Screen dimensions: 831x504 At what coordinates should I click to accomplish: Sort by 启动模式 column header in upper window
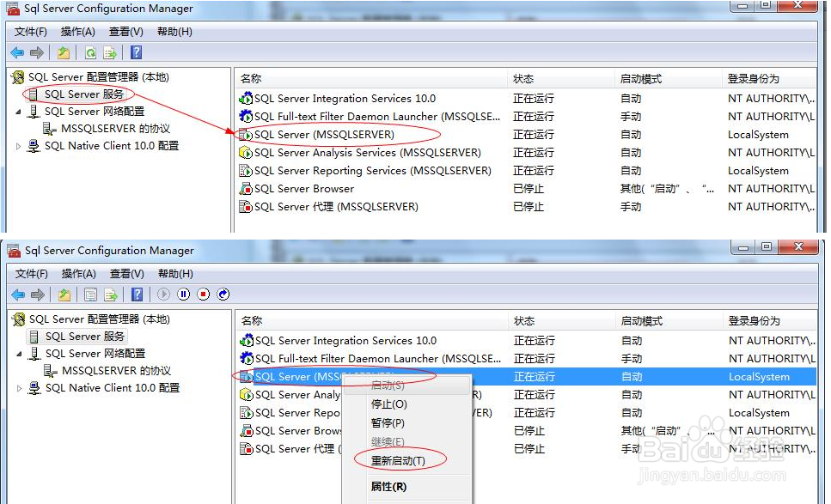tap(669, 79)
